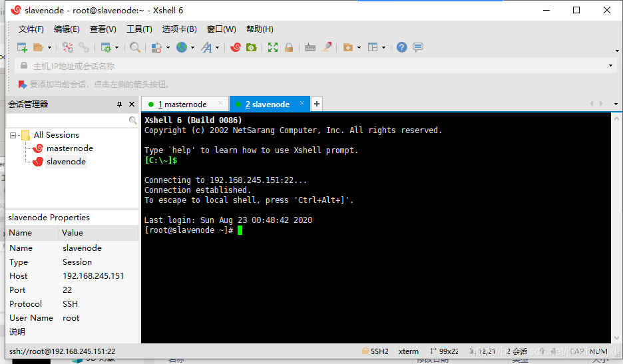Open session Properties gear icon
The width and height of the screenshot is (623, 364).
(106, 48)
